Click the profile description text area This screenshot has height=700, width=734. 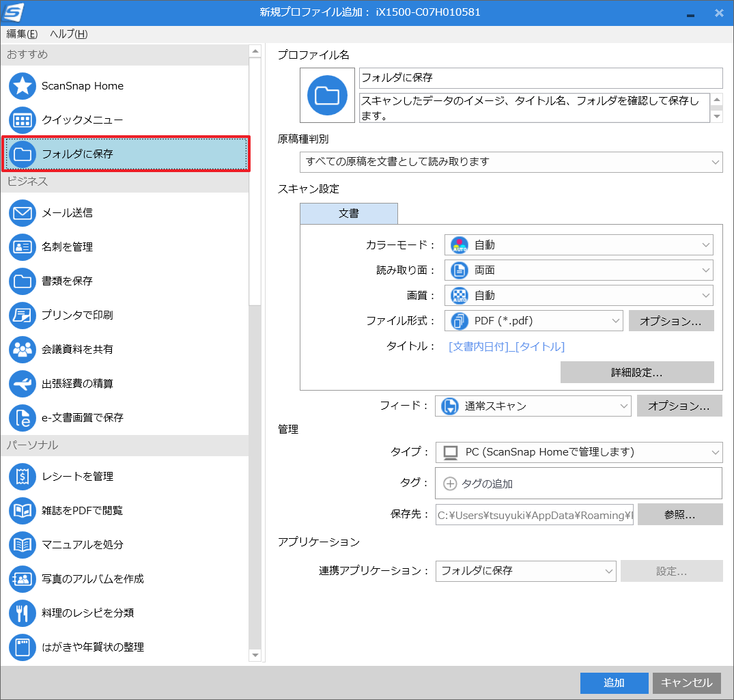(x=534, y=108)
